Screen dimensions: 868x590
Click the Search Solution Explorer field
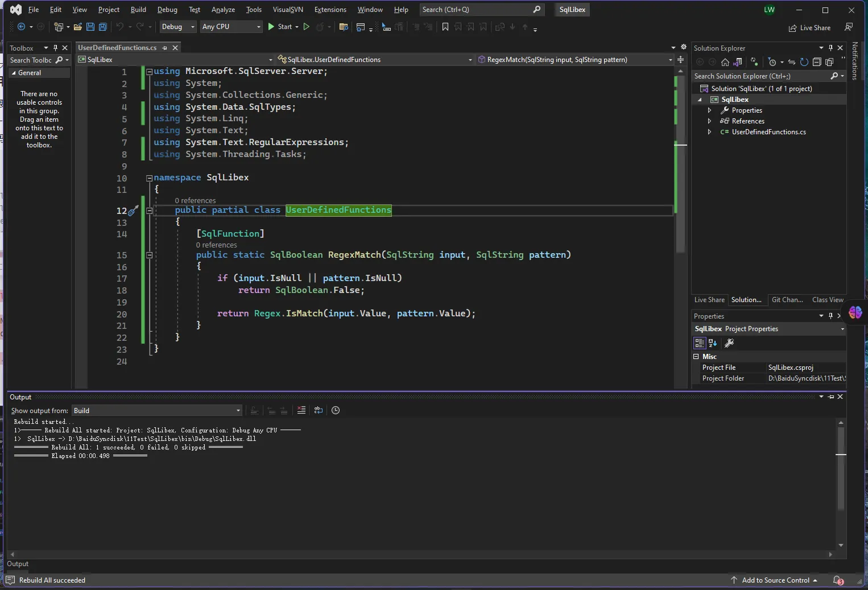(760, 76)
